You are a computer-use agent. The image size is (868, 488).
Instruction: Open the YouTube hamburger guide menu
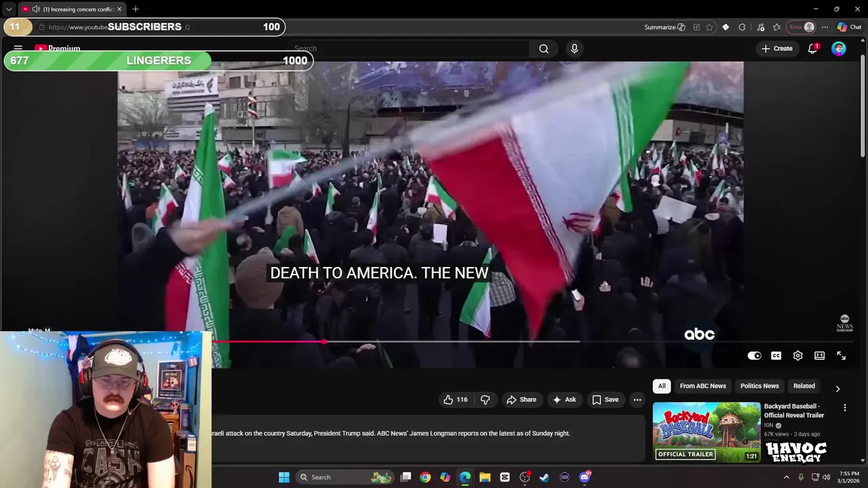tap(18, 49)
